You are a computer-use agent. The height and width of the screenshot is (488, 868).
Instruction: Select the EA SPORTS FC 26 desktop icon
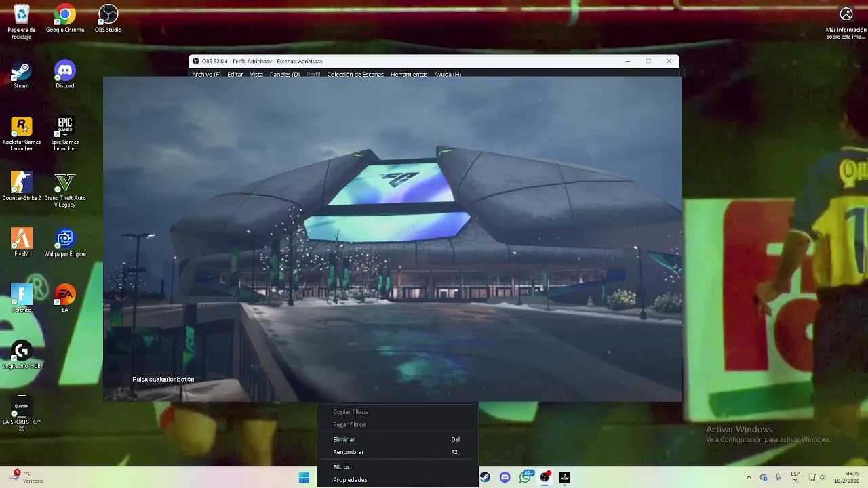tap(22, 413)
